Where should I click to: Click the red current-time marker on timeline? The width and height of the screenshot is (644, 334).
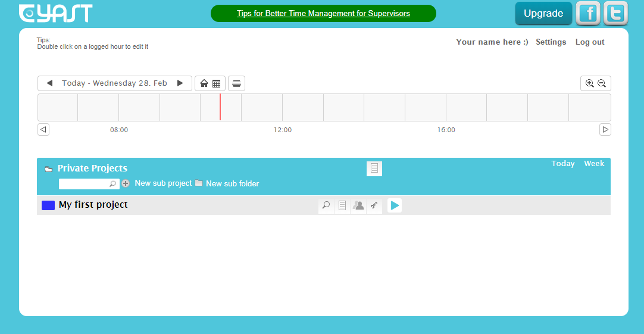tap(220, 107)
